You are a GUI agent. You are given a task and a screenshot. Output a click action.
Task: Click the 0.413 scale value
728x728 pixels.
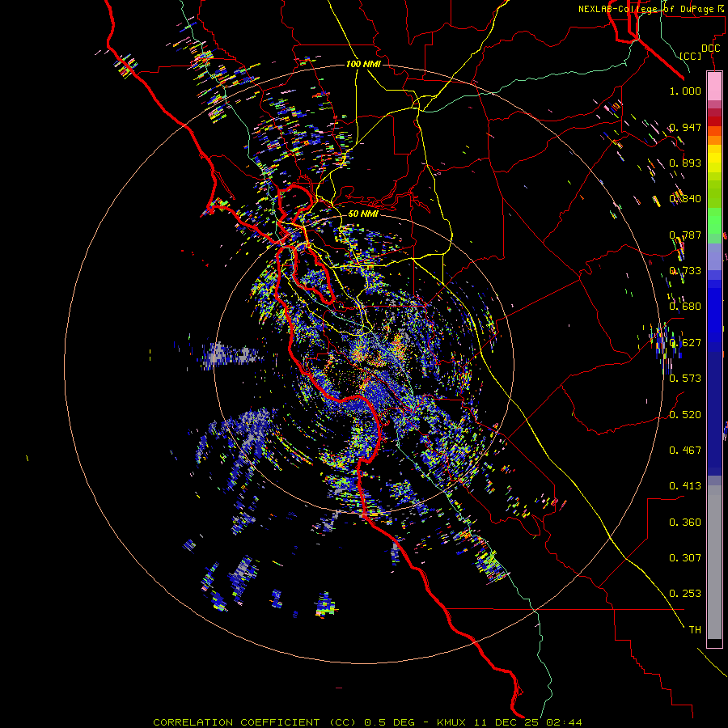tap(685, 486)
